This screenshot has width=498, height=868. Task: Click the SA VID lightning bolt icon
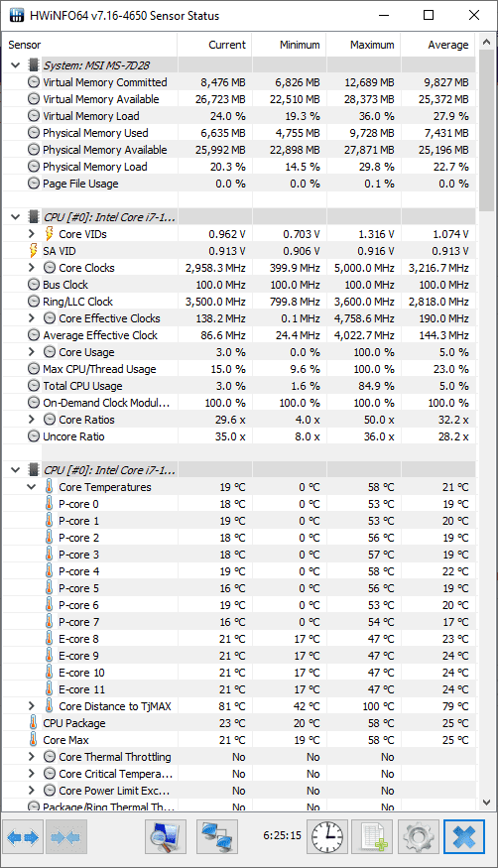click(x=33, y=251)
